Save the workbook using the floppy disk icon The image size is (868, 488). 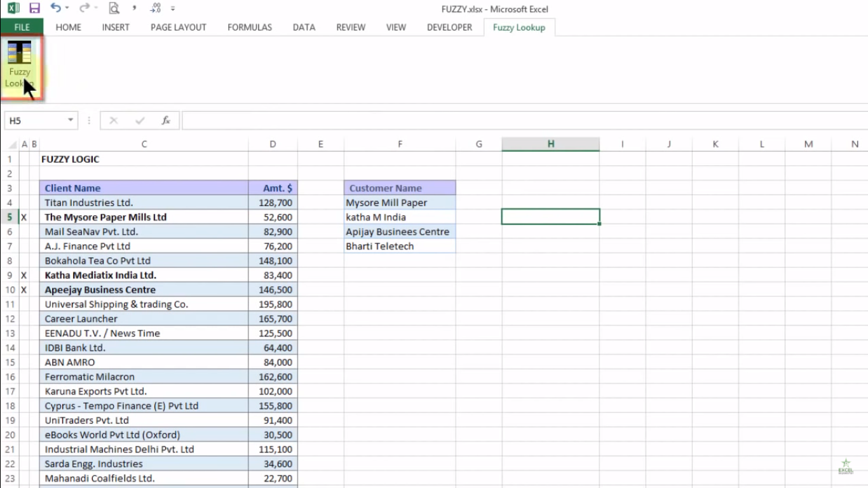click(x=34, y=9)
